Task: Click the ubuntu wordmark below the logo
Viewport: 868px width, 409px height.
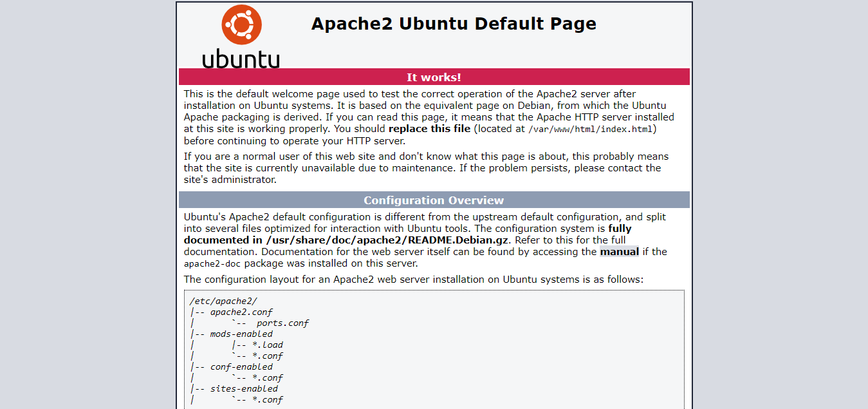Action: [241, 58]
